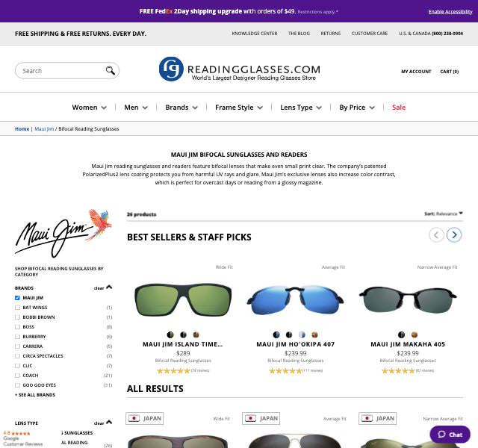Screen dimensions: 478x448
Task: Click Enable Accessibility link
Action: click(x=450, y=12)
